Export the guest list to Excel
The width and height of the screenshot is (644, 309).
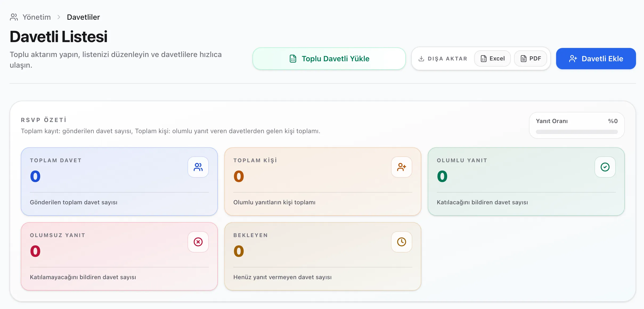(x=492, y=59)
